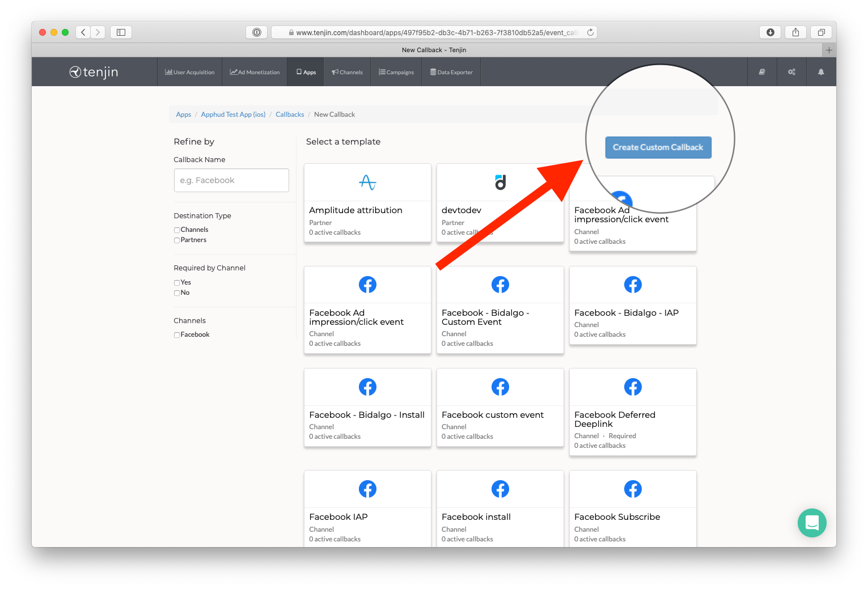Click the Safari address bar URL
Screen dimensions: 868x589
coord(434,32)
